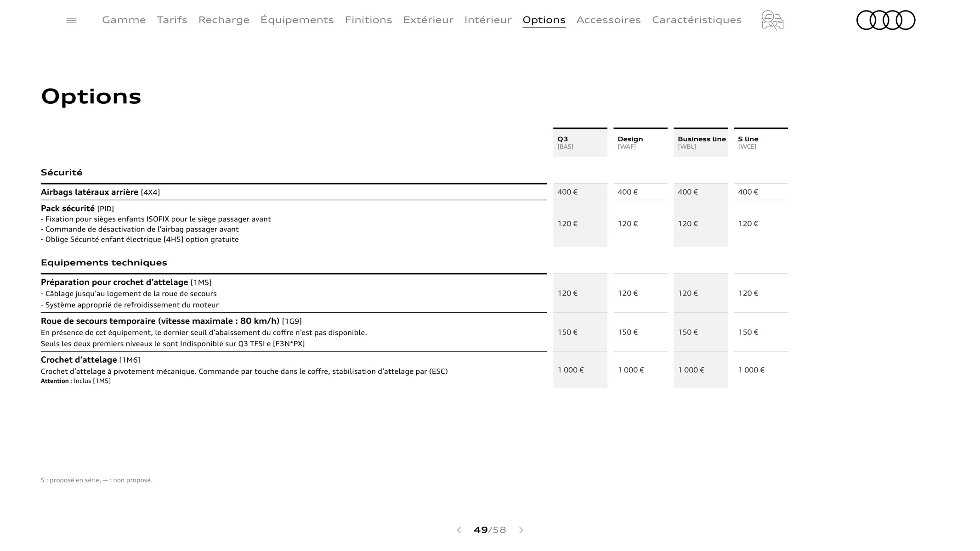Click 1M5 préparation 120 € in Q3 column
Viewport: 980px width, 551px height.
tap(567, 293)
